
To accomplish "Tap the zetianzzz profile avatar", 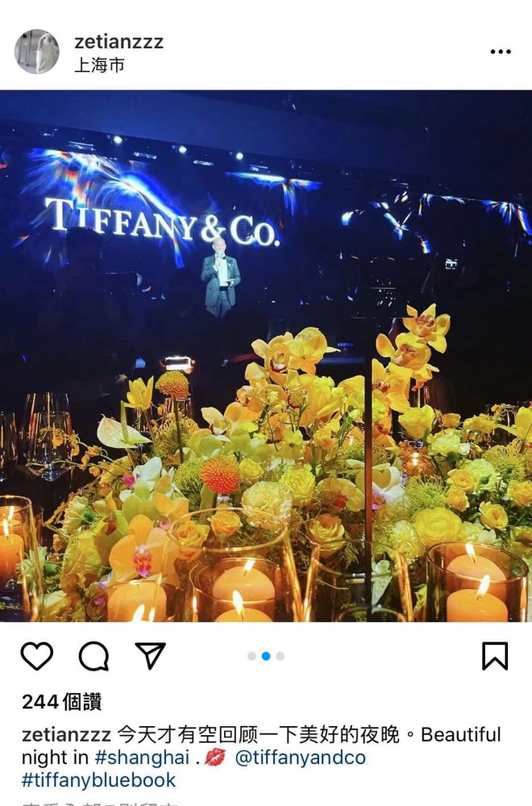I will [x=36, y=52].
